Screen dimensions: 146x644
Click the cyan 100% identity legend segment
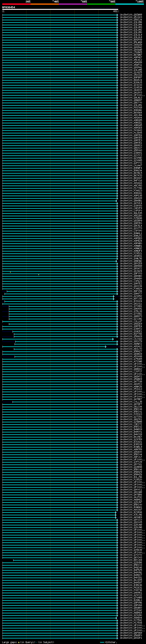tap(130, 4)
